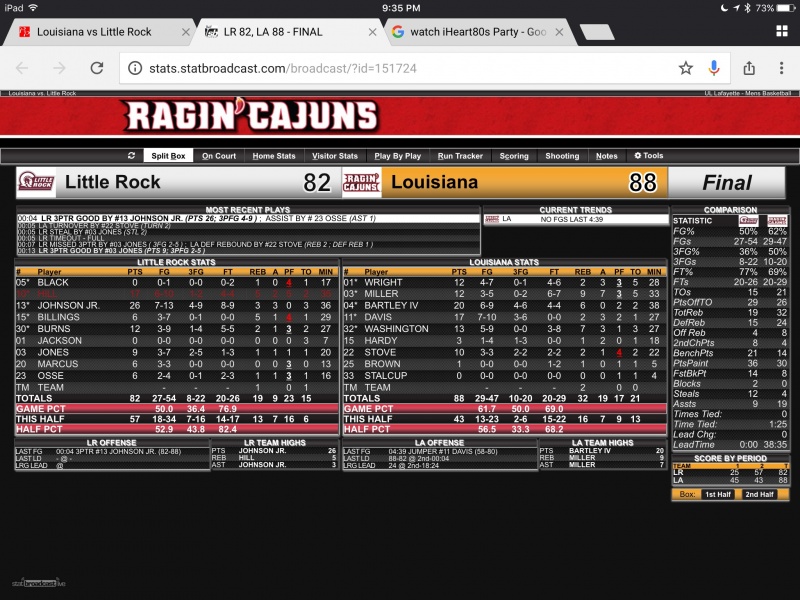Bookmark this page with the star icon

click(685, 68)
